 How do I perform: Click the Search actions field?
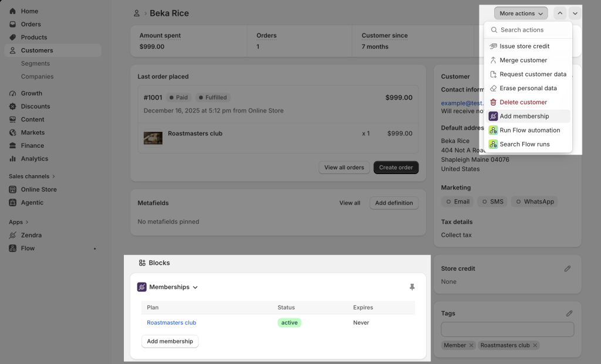(x=528, y=30)
